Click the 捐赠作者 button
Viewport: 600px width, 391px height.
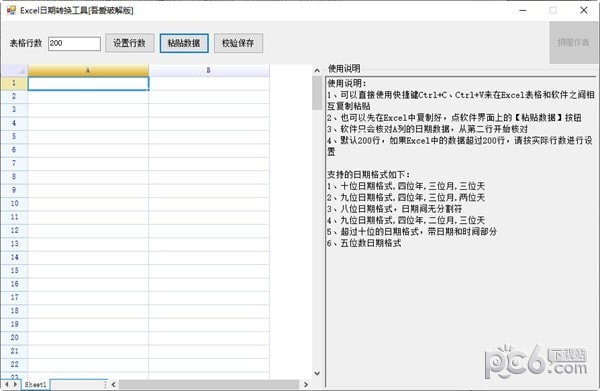[573, 42]
